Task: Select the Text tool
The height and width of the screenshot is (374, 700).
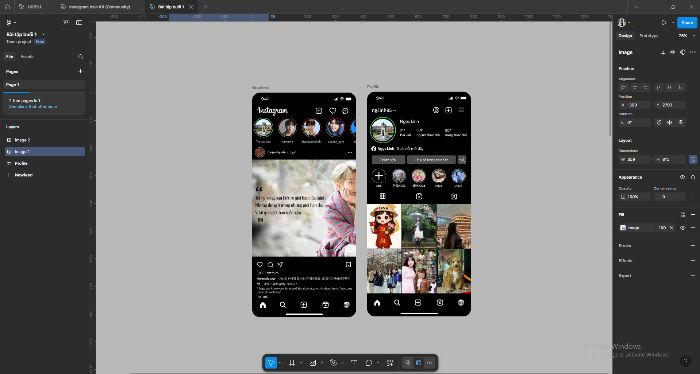Action: (354, 363)
